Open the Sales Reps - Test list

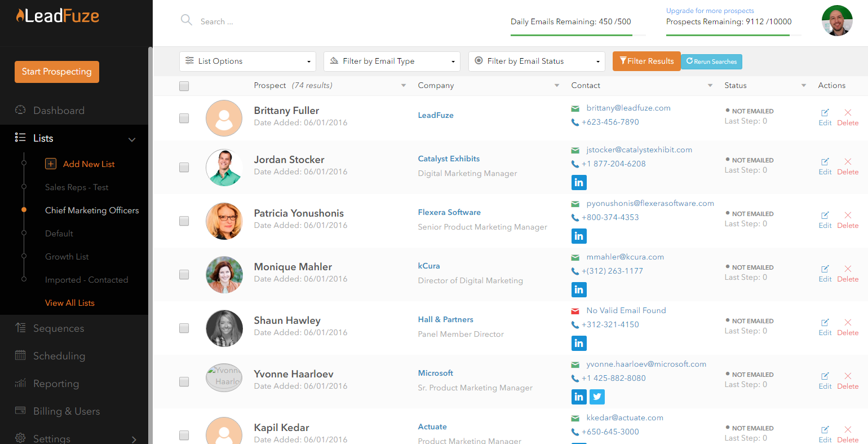tap(77, 187)
